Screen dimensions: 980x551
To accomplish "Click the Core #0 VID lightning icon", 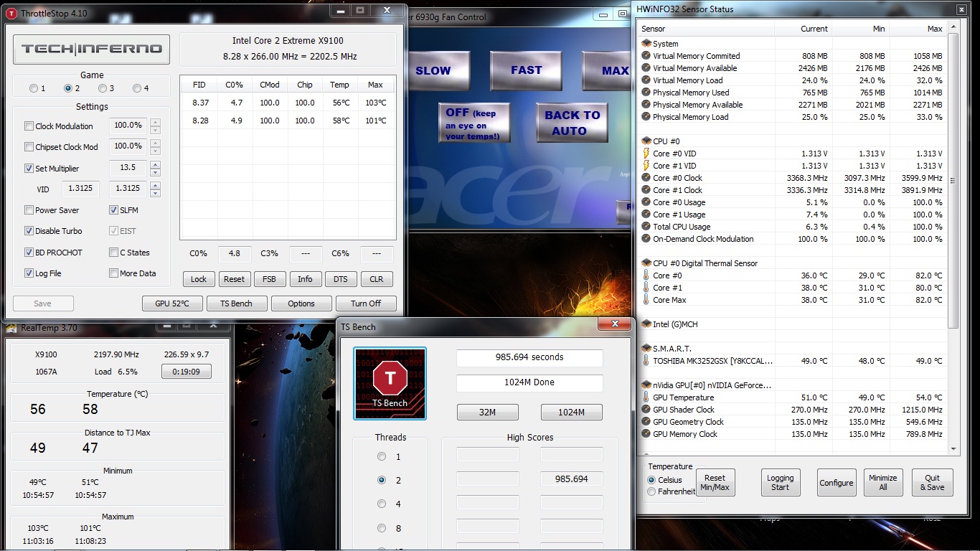I will coord(646,154).
